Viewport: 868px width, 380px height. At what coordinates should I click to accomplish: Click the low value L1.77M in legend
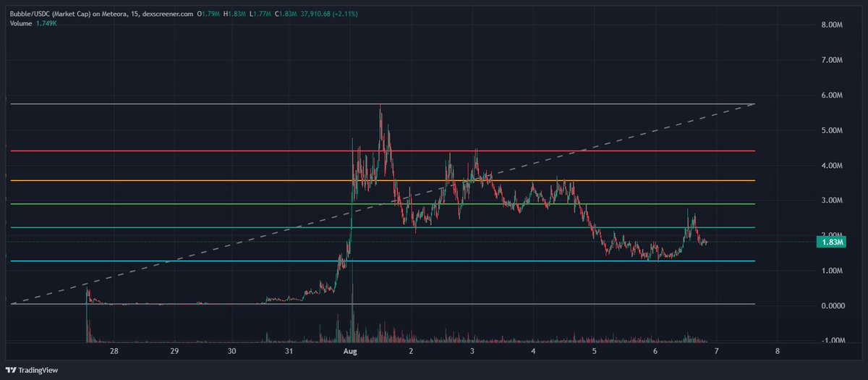(x=261, y=13)
